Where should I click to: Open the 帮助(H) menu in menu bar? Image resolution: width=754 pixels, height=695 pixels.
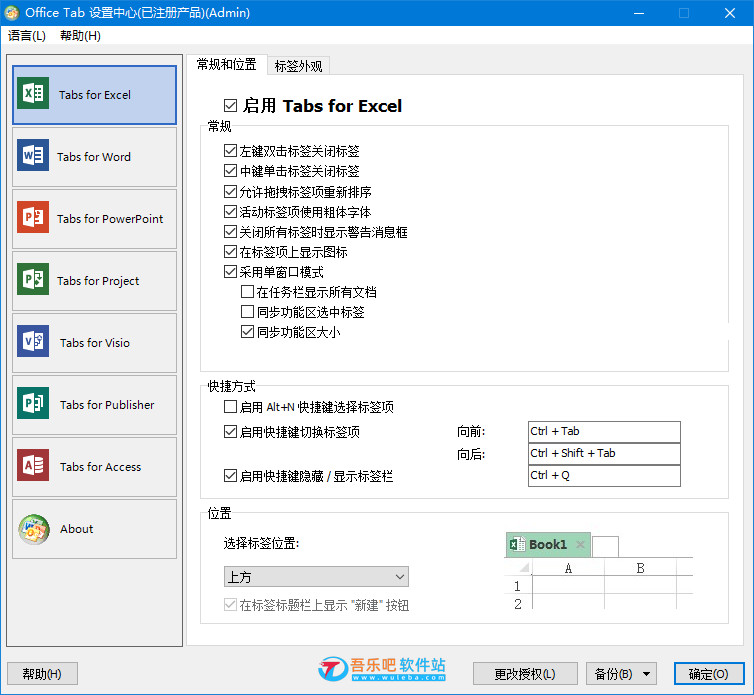80,36
